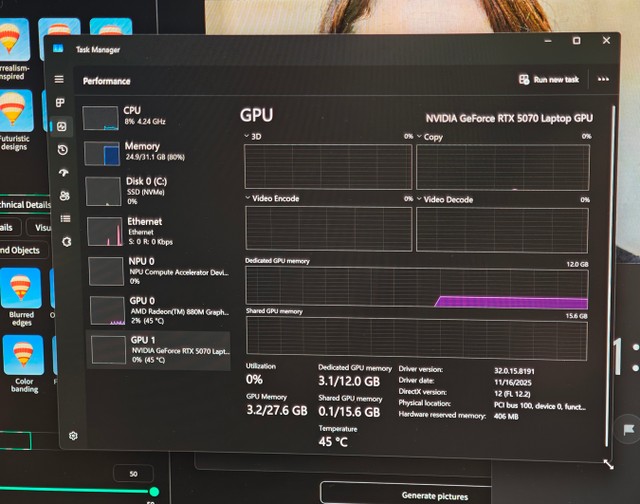Click the Task Manager vertical scrollbar

click(611, 275)
